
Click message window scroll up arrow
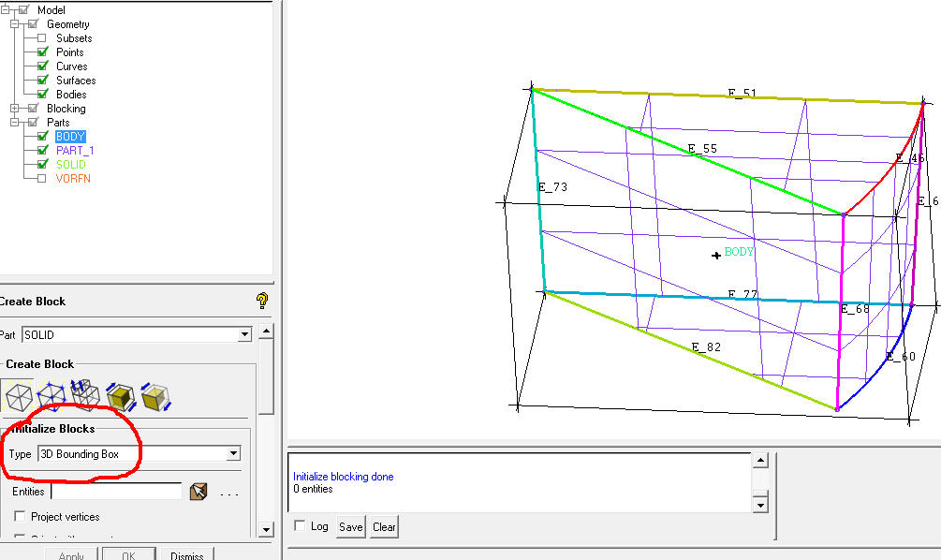tap(760, 461)
